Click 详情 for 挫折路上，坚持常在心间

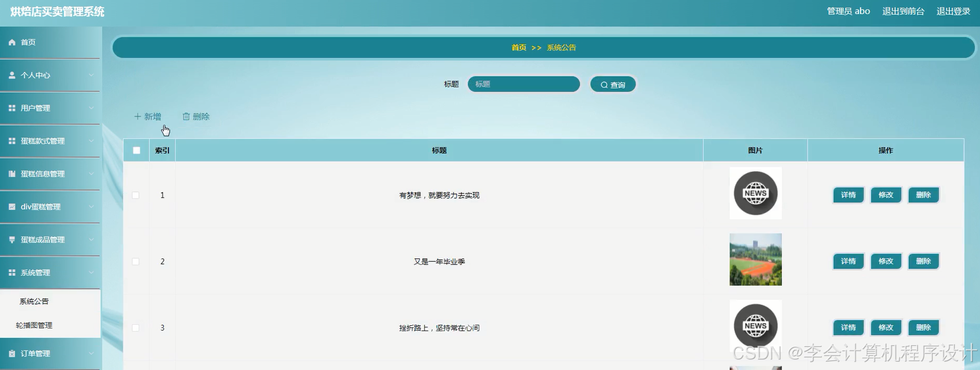pos(848,327)
